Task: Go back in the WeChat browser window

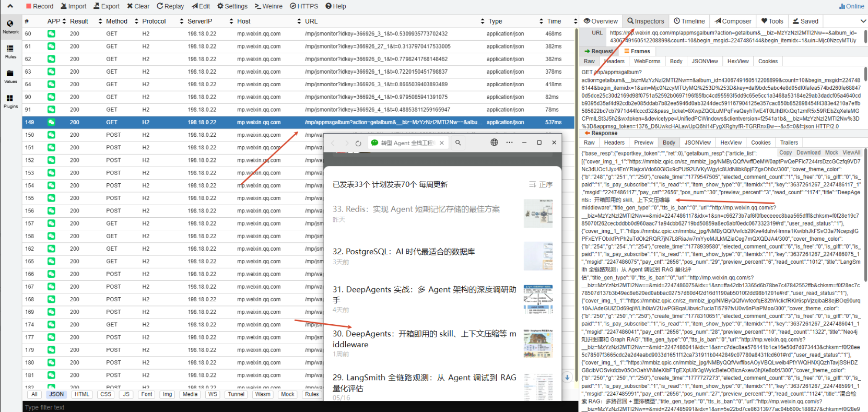Action: coord(332,143)
